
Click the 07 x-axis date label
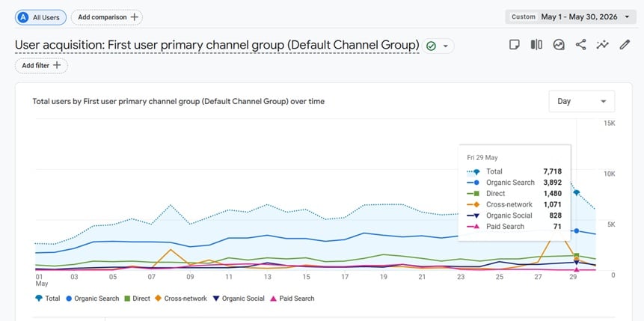[x=151, y=277]
